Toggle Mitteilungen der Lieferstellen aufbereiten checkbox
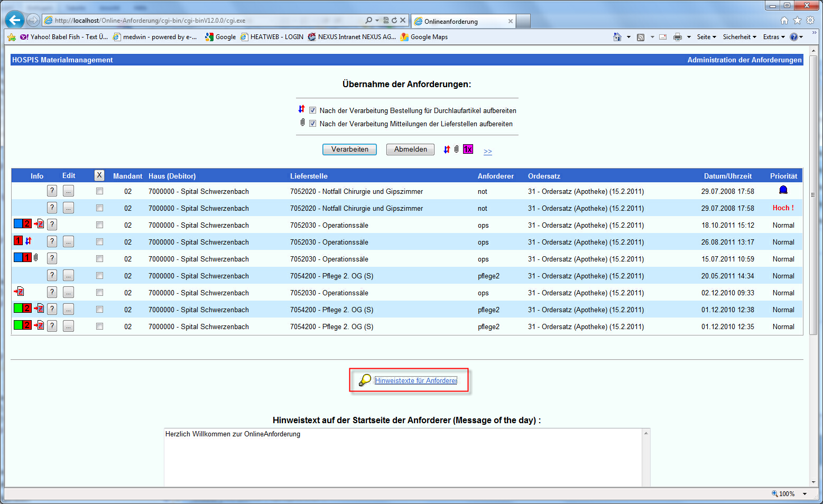Screen dimensions: 823x504 tap(313, 124)
